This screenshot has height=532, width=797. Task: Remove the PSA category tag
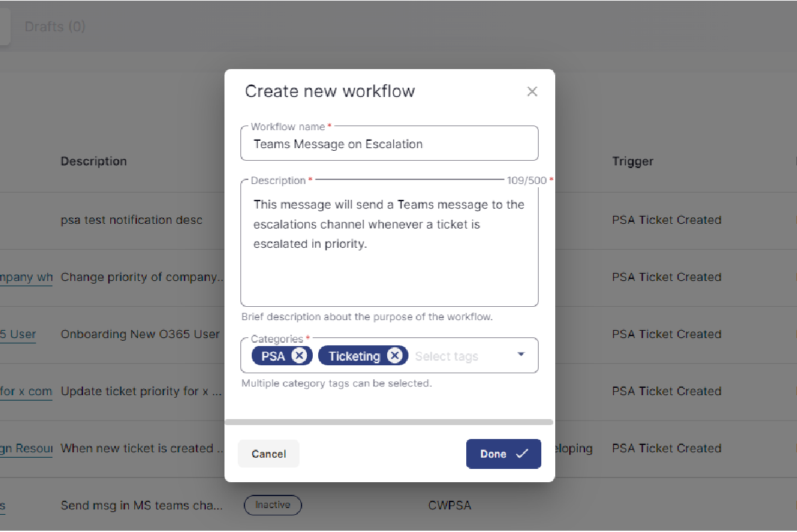click(300, 356)
